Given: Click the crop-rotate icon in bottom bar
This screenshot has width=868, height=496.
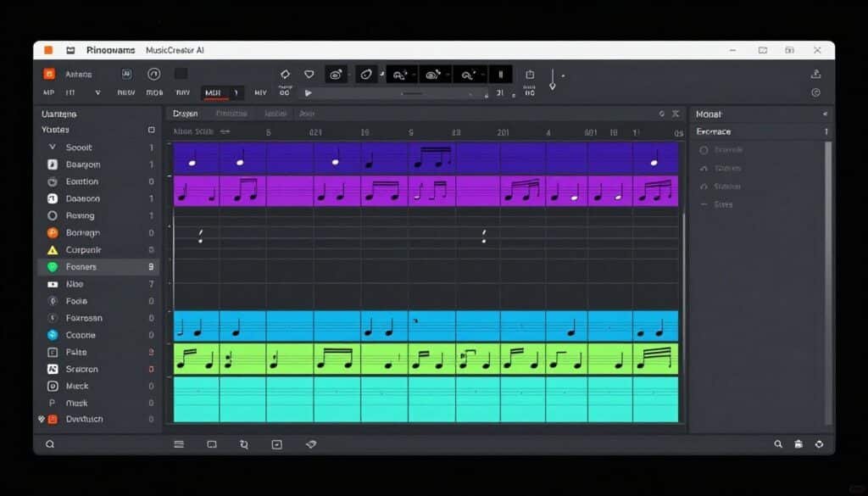Looking at the screenshot, I should 244,444.
